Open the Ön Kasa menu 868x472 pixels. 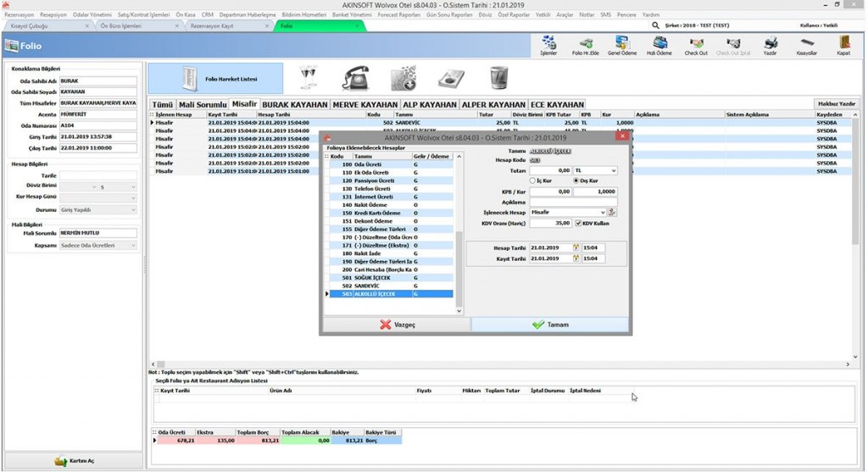click(x=186, y=15)
